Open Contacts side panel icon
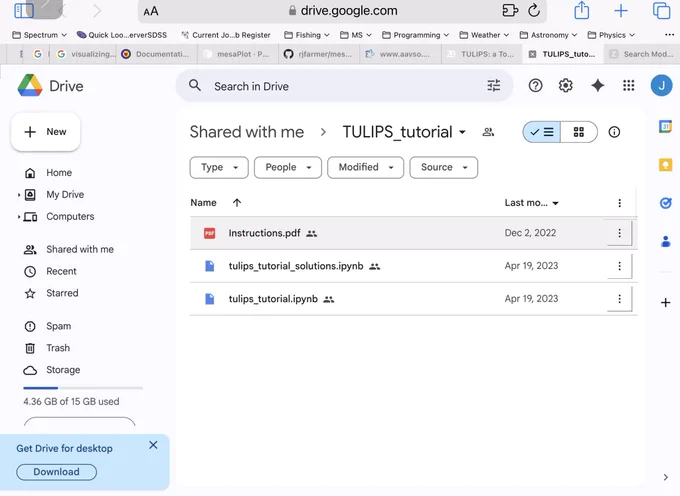The width and height of the screenshot is (680, 496). click(665, 241)
